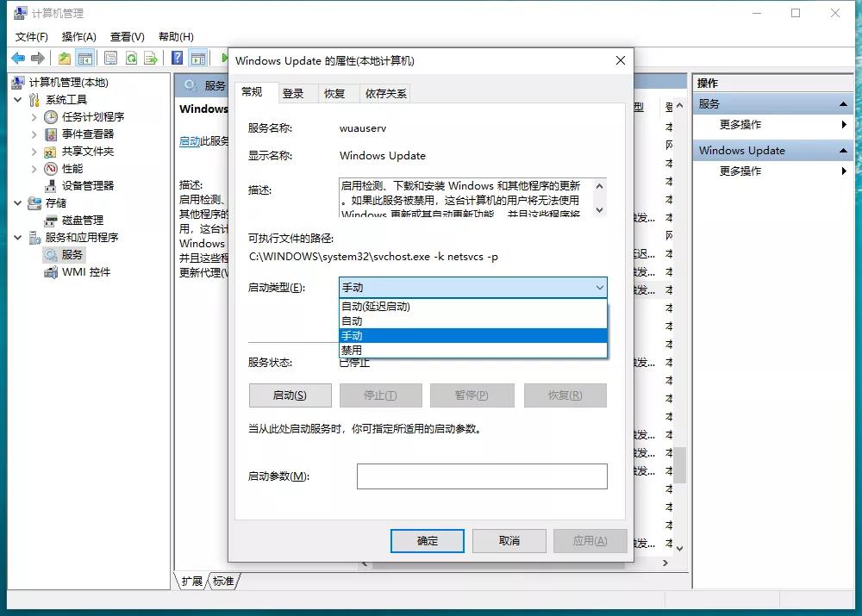Click services list vertical scrollbar thumb
This screenshot has height=616, width=862.
click(680, 465)
